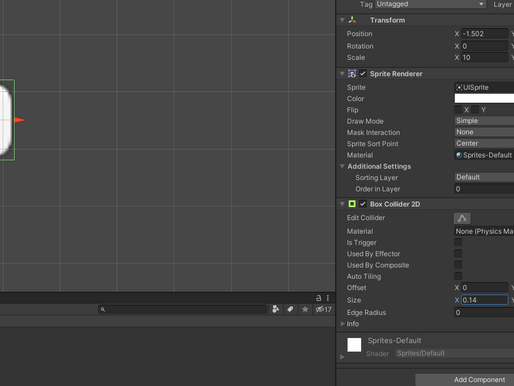Click the Box Collider Material None field
The height and width of the screenshot is (386, 514).
[x=484, y=231]
